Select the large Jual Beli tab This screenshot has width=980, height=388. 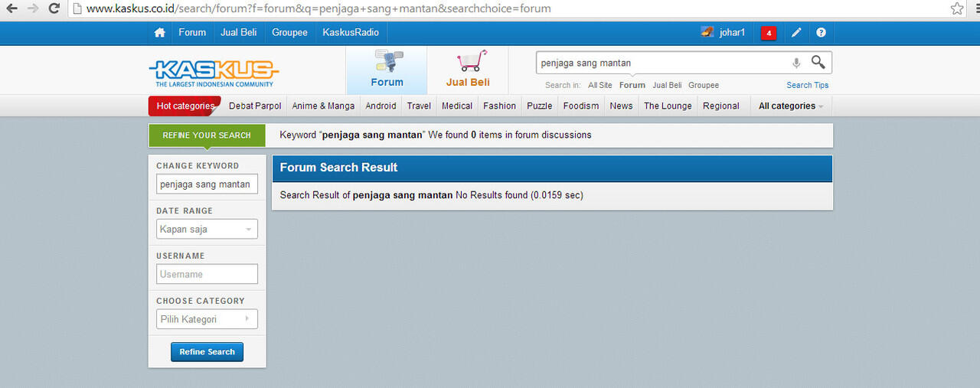tap(468, 70)
